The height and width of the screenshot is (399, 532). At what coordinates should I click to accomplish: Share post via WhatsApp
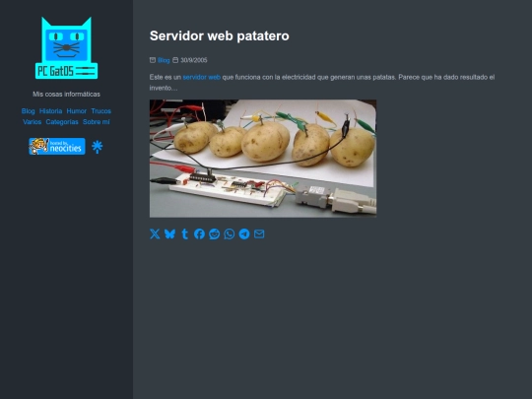tap(230, 233)
